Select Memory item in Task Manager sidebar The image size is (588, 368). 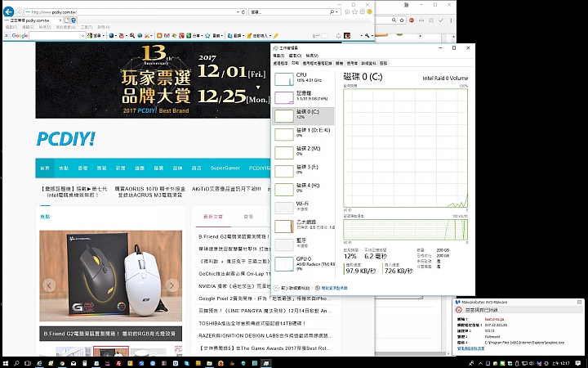303,97
